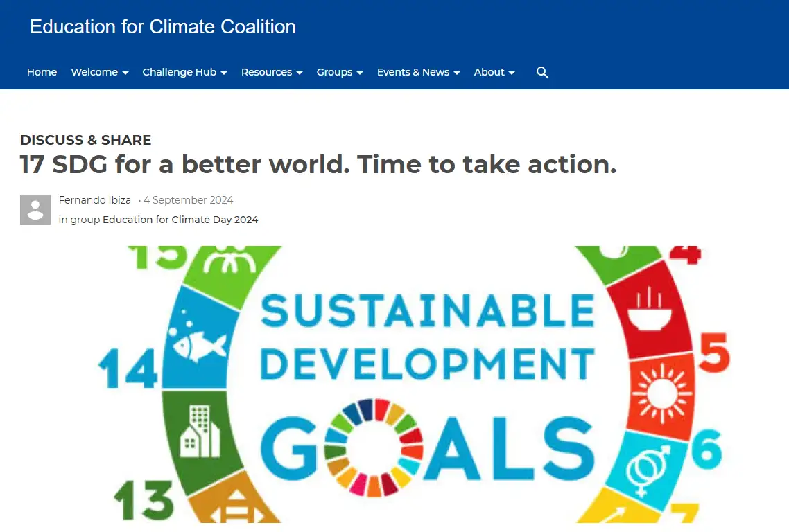This screenshot has height=532, width=789.
Task: Open the About dropdown
Action: [494, 72]
